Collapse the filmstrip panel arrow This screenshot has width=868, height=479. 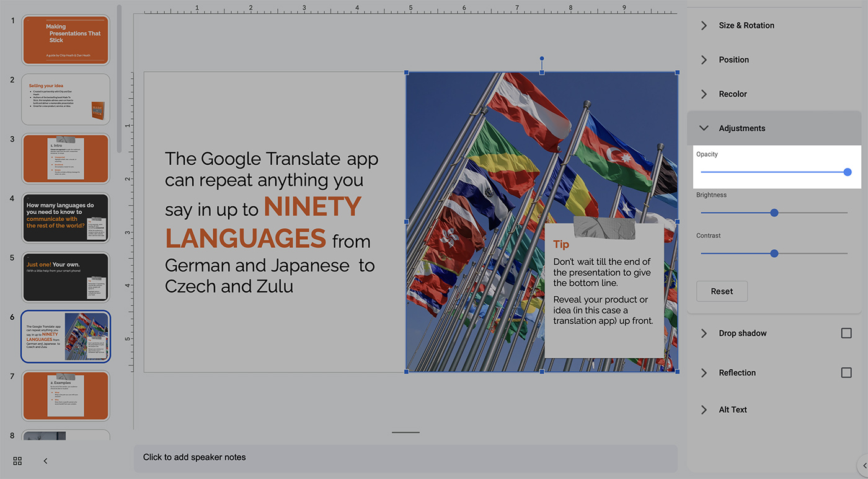[x=45, y=461]
